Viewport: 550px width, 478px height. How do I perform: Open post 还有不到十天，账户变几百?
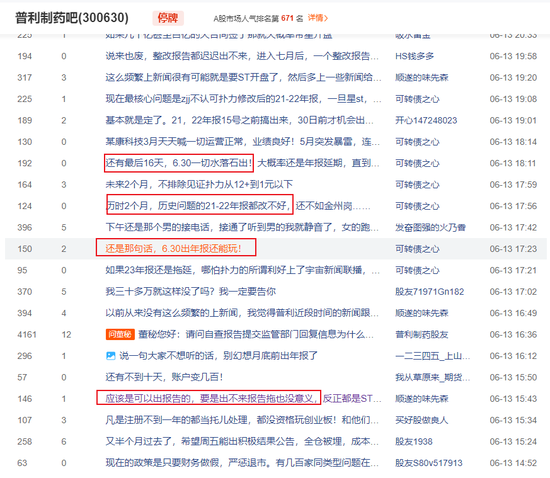pos(164,377)
